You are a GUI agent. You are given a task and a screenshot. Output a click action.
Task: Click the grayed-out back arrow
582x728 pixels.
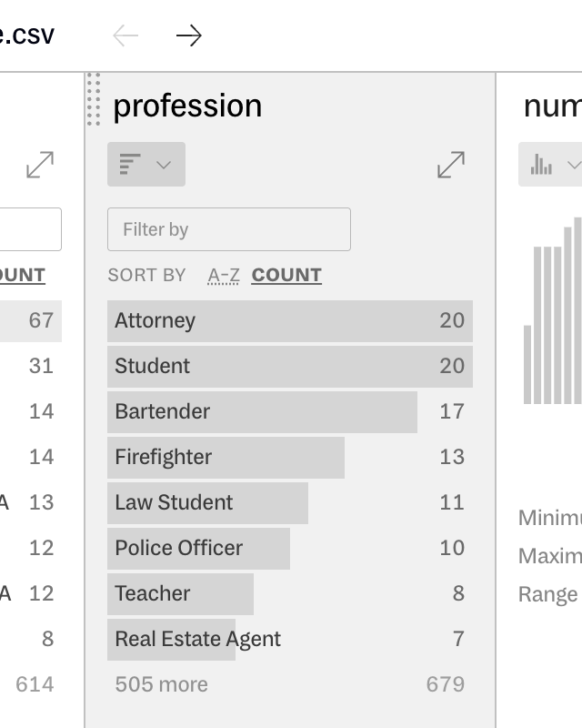tap(125, 36)
